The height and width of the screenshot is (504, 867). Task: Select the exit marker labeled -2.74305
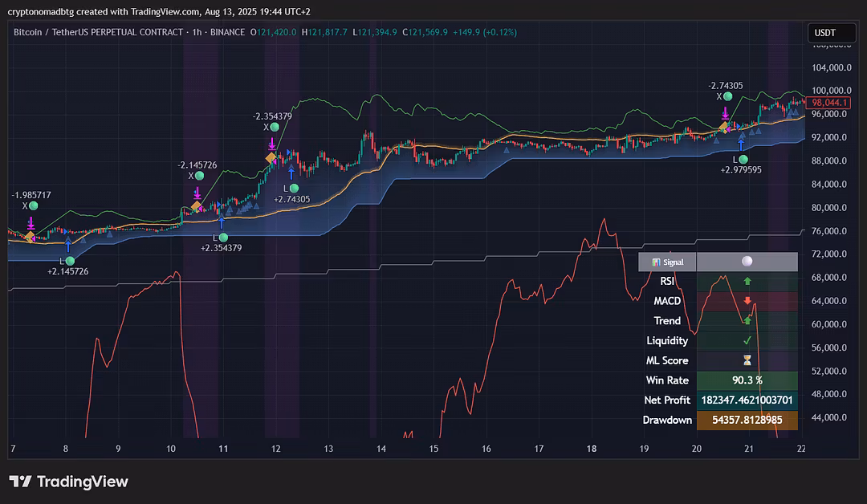click(x=729, y=96)
